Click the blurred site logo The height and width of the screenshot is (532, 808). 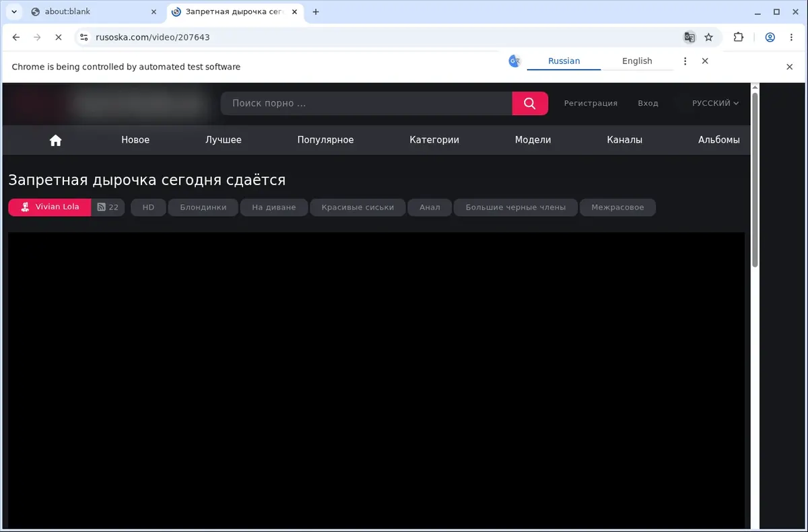(x=109, y=104)
